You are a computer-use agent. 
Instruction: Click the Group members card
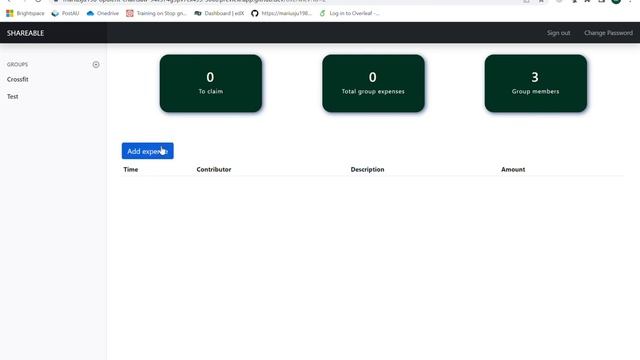pos(536,83)
